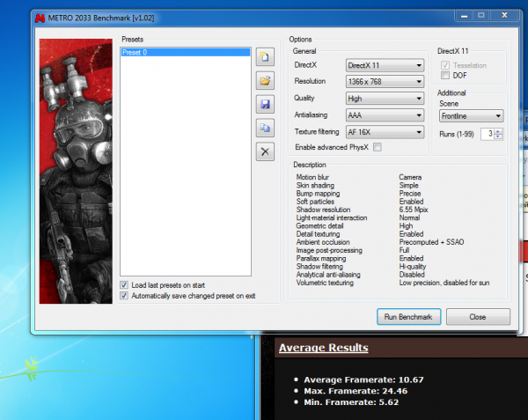The height and width of the screenshot is (420, 528).
Task: Click the save preset floppy icon
Action: [264, 105]
